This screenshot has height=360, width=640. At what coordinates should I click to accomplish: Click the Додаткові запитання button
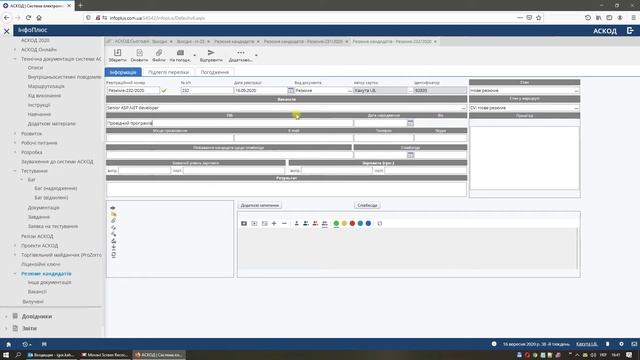pyautogui.click(x=260, y=205)
